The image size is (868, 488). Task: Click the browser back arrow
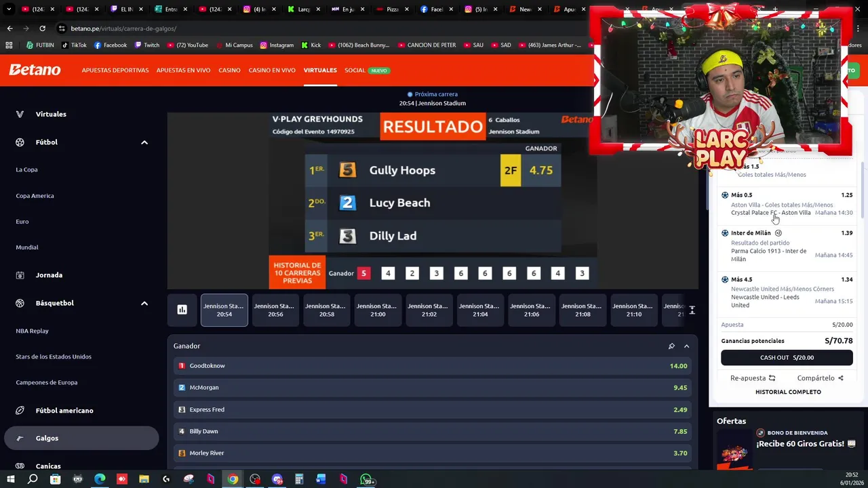pyautogui.click(x=9, y=28)
